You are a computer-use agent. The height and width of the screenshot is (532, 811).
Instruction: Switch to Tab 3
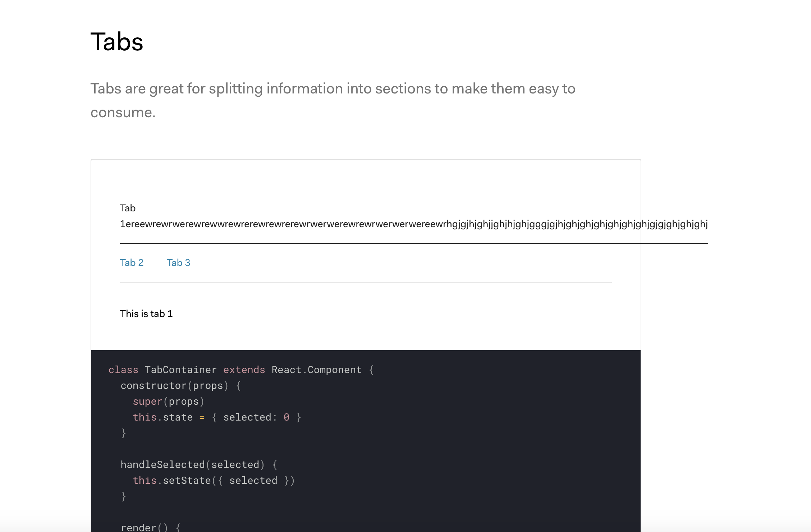point(178,263)
